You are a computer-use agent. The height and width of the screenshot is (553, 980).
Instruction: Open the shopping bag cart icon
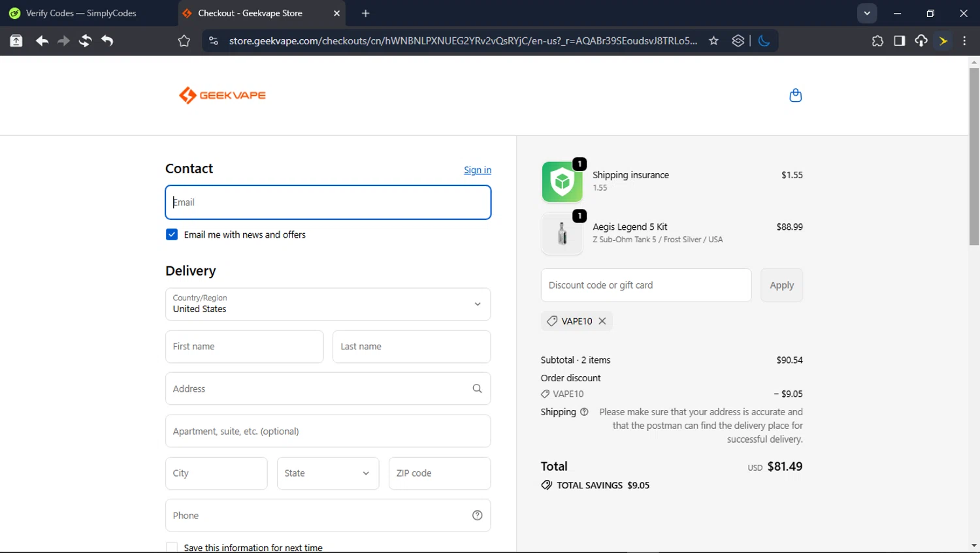tap(795, 95)
